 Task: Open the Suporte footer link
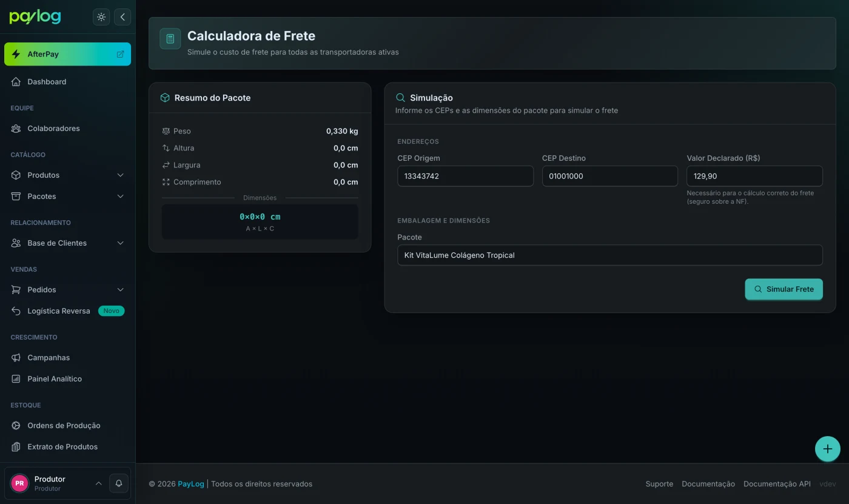coord(659,484)
